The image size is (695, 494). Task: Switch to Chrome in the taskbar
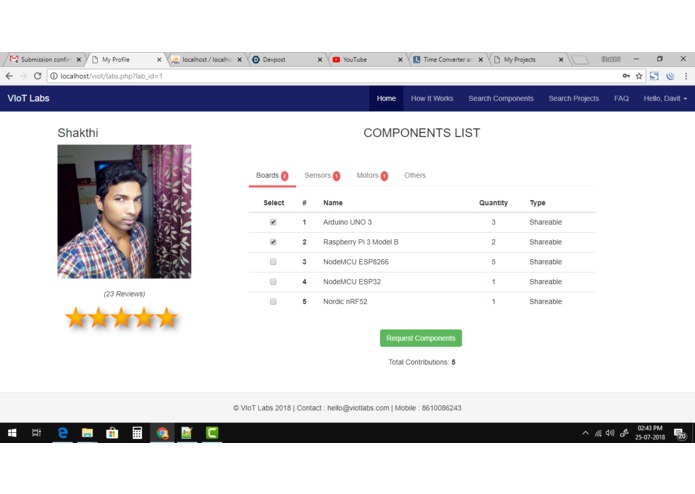pyautogui.click(x=162, y=433)
